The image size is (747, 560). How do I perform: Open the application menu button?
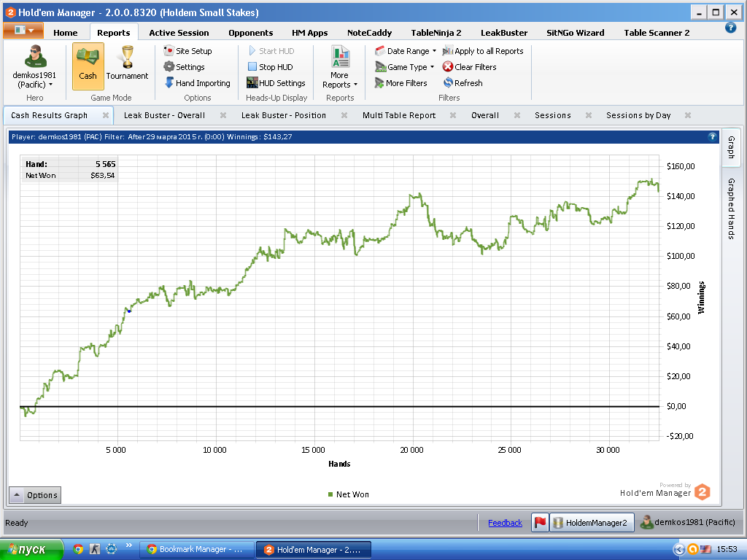[23, 31]
